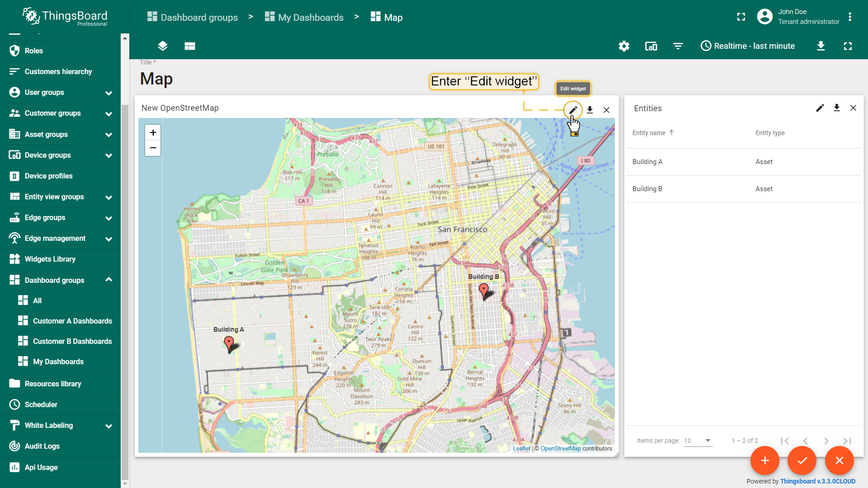
Task: Zoom out on the map
Action: (x=153, y=148)
